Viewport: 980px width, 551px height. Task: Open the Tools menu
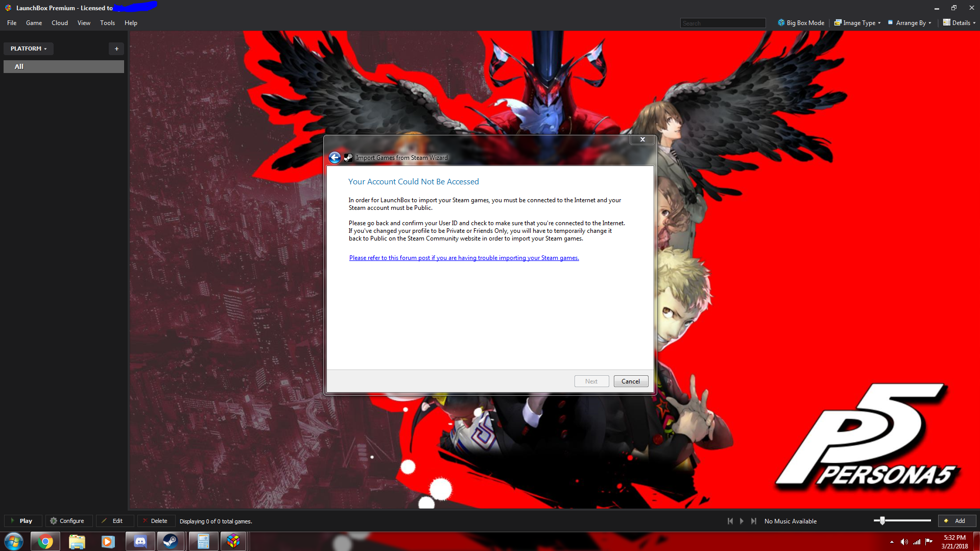pos(107,23)
